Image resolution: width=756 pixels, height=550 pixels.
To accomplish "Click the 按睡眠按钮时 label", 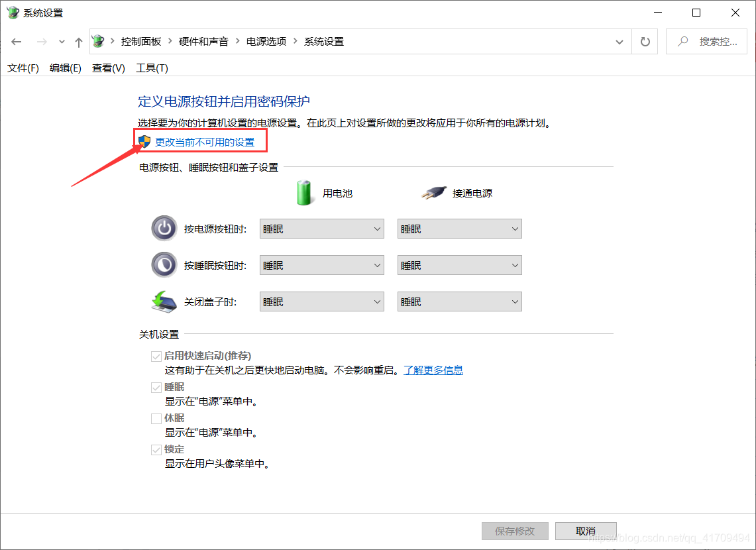I will pyautogui.click(x=215, y=266).
